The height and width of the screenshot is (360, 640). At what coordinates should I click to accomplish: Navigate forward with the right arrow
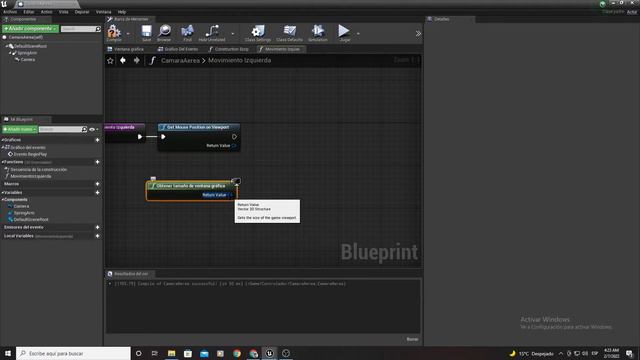(x=136, y=60)
